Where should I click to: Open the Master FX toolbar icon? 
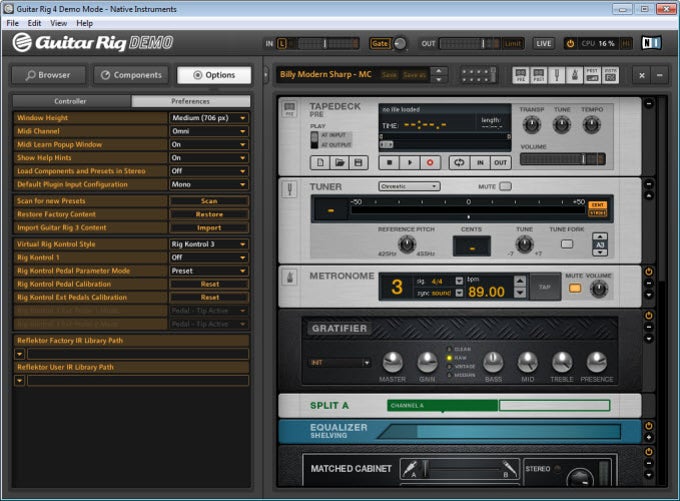[611, 75]
